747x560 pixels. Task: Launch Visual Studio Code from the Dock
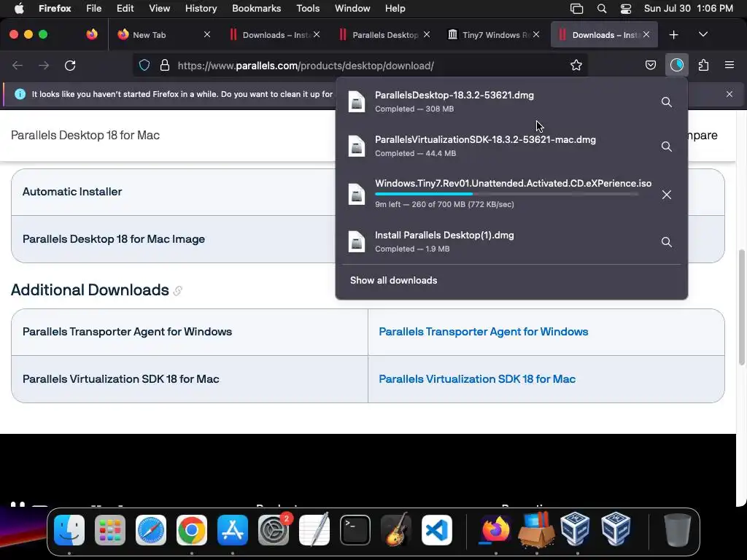point(437,530)
